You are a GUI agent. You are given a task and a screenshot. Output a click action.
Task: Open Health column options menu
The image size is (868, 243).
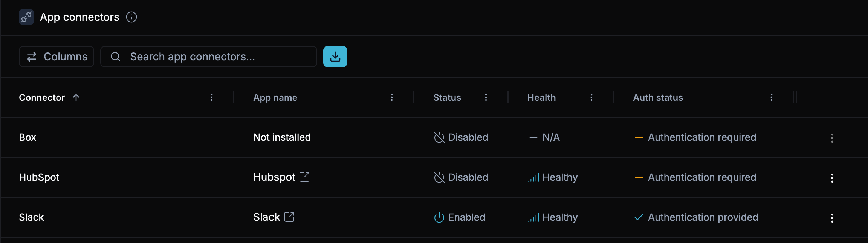click(x=591, y=97)
